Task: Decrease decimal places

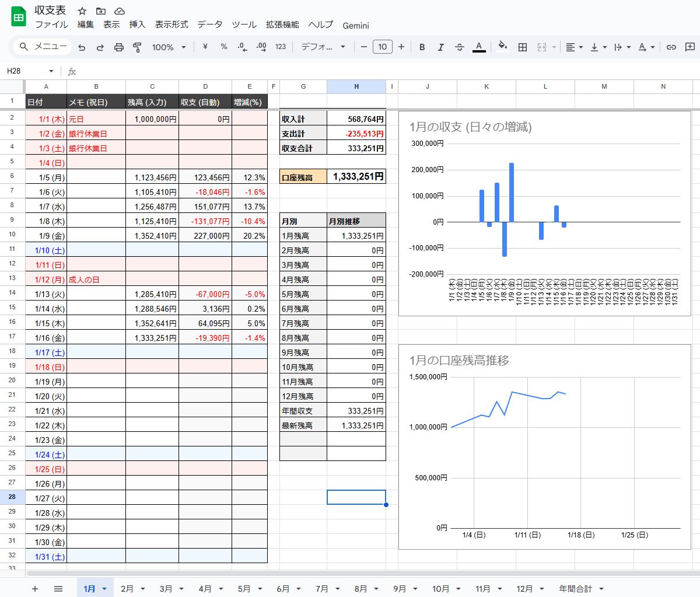Action: 243,47
